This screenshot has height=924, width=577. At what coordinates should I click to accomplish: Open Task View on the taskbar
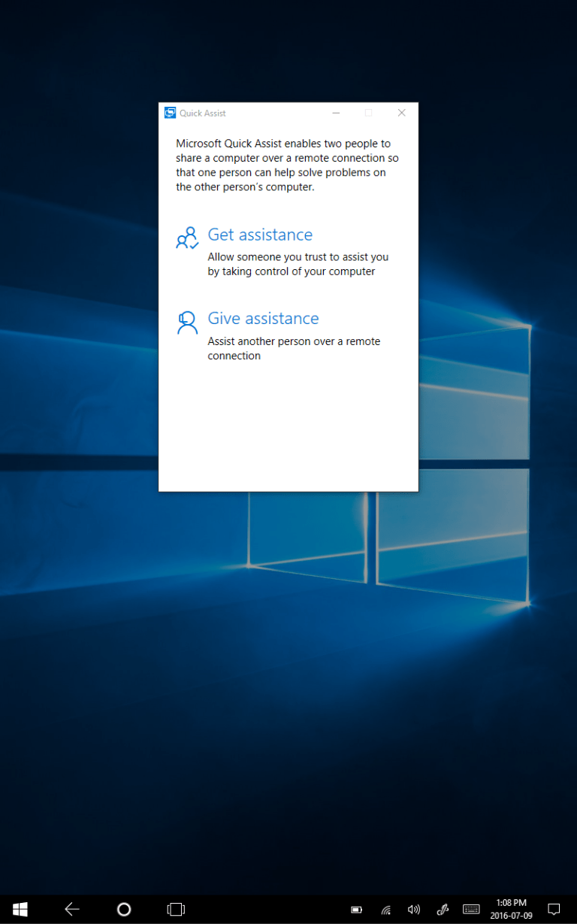[176, 909]
